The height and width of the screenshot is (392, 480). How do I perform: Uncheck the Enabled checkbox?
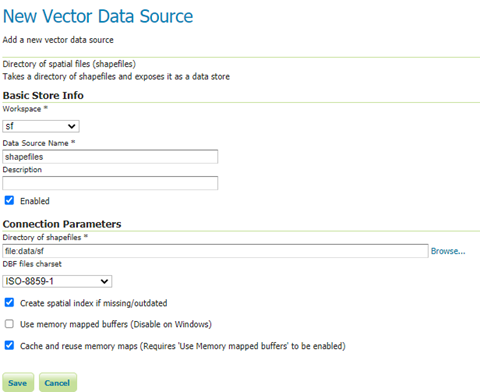[9, 200]
